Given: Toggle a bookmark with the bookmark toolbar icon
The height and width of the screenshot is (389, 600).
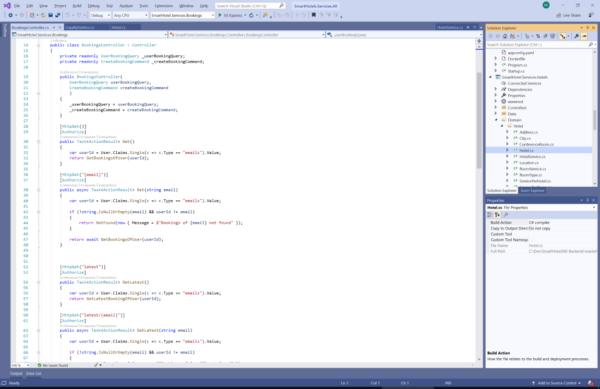Looking at the screenshot, I should pos(314,15).
